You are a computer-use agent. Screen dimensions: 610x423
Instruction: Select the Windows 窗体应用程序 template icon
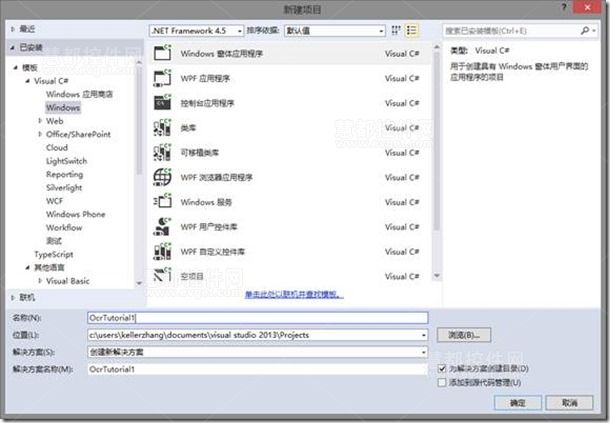pos(163,53)
